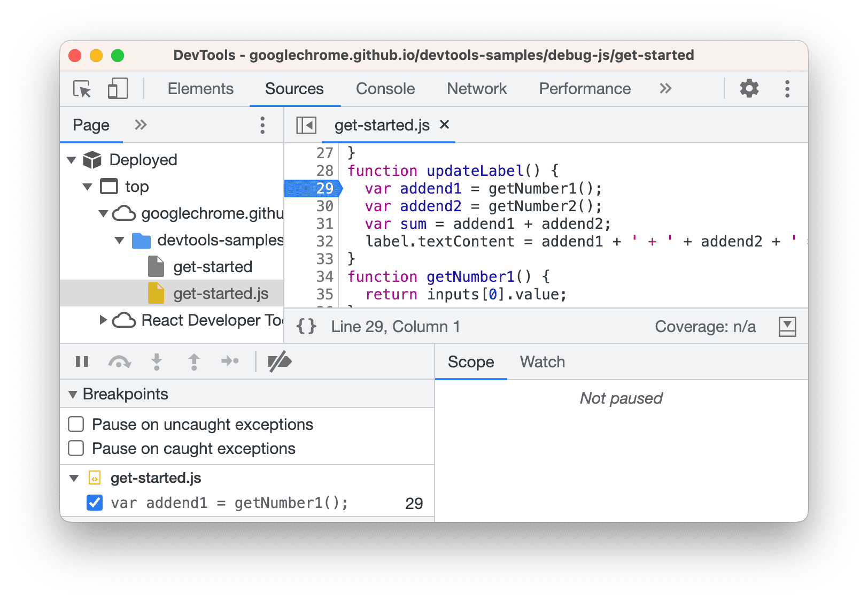This screenshot has width=868, height=601.
Task: Step out of the current function
Action: pyautogui.click(x=193, y=361)
